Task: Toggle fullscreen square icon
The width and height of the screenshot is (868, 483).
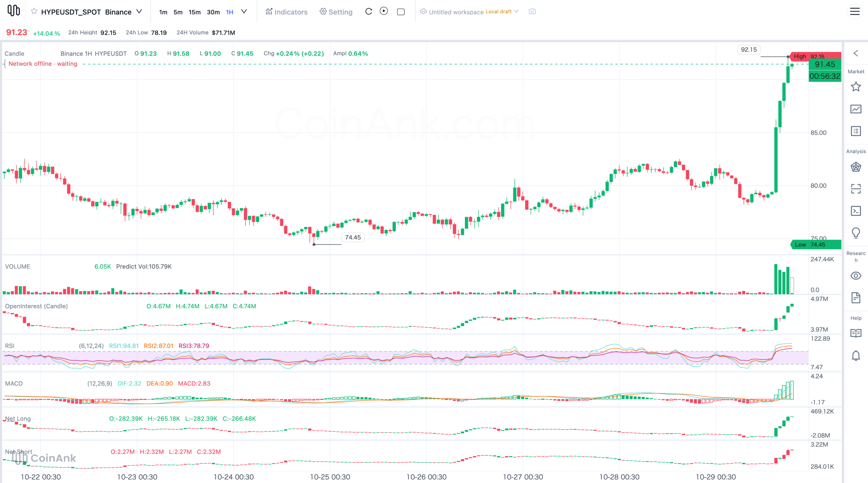Action: (x=401, y=12)
